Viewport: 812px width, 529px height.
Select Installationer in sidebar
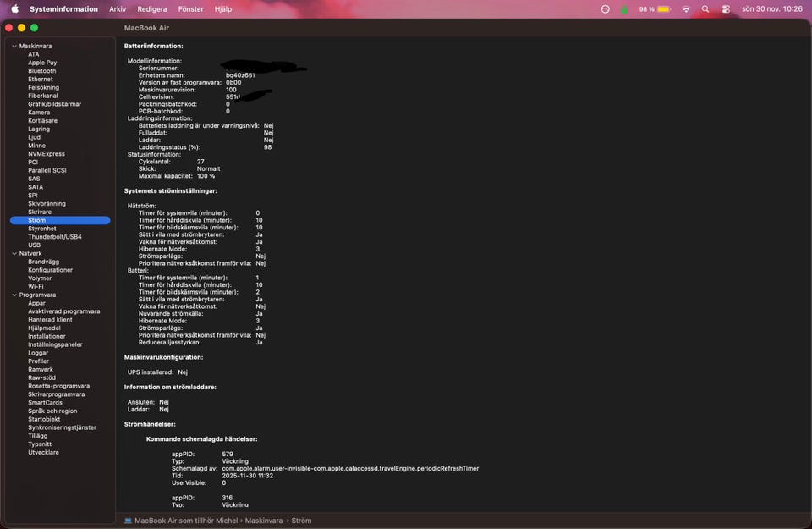point(47,336)
